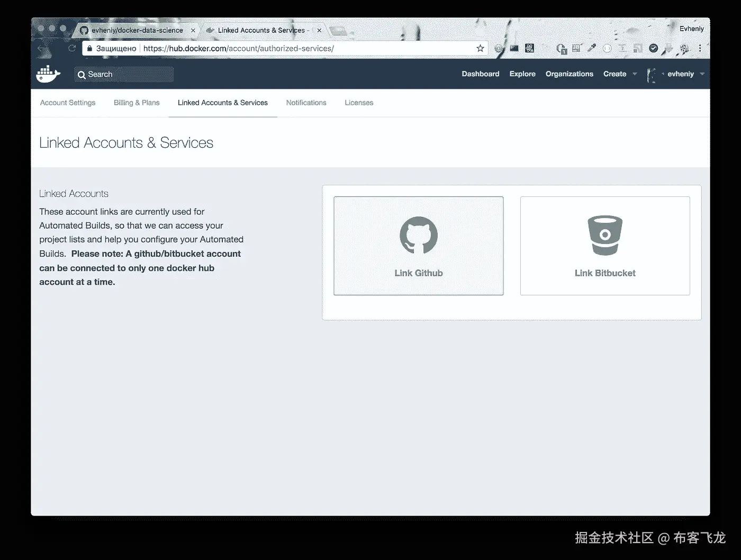Click the GitHub octocat icon
741x560 pixels.
418,236
